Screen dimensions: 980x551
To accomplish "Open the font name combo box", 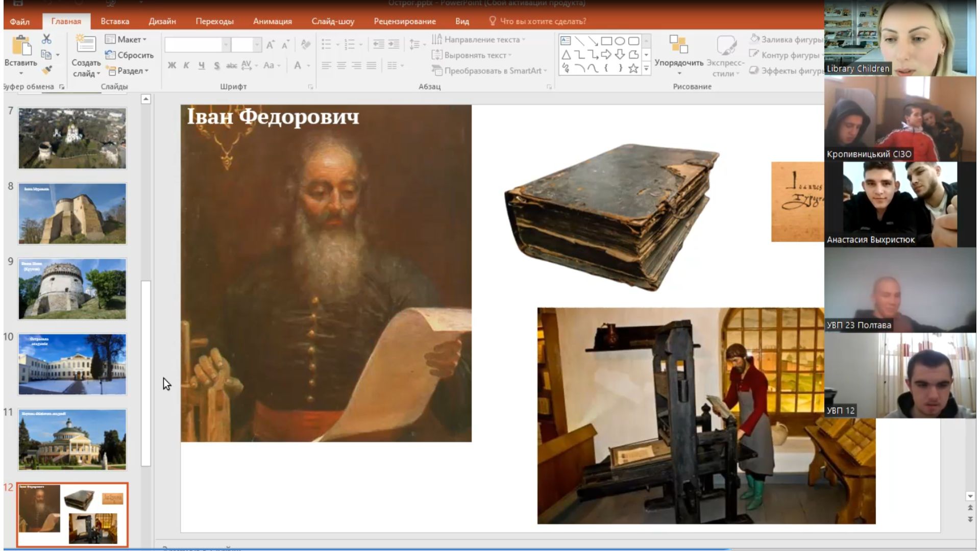I will 197,45.
